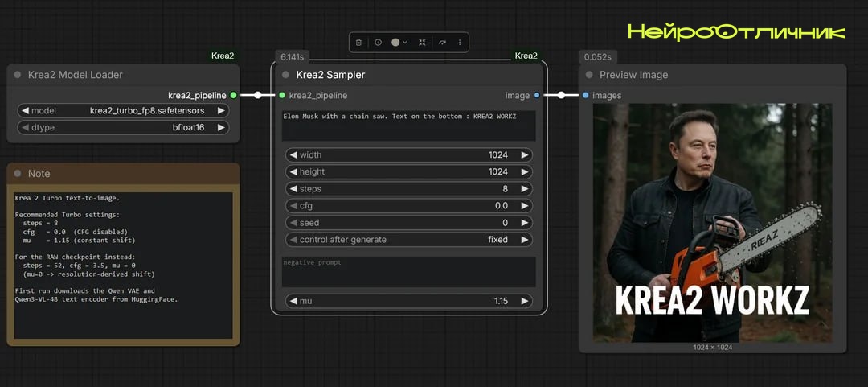Screen dimensions: 868x387
Task: Click the steps value 8
Action: click(x=505, y=189)
